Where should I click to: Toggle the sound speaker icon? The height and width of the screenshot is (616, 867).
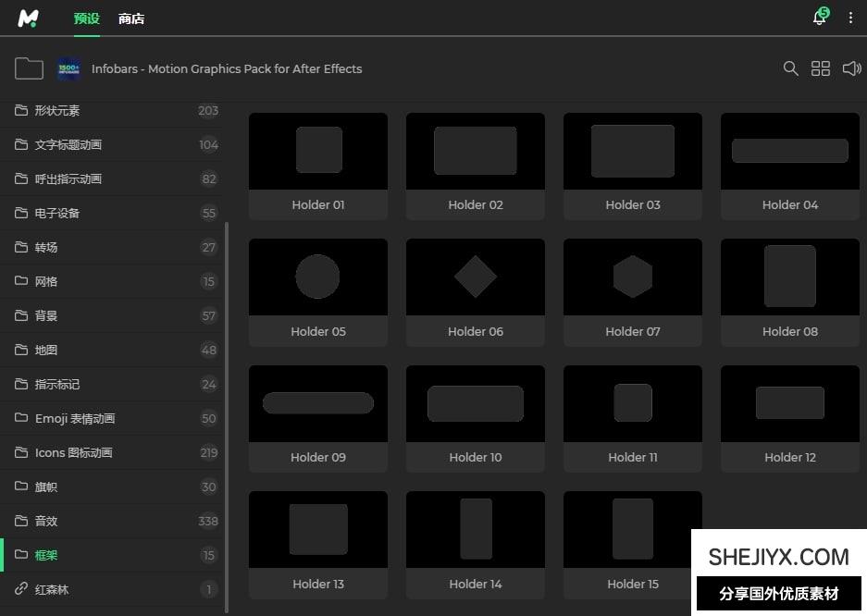(x=851, y=68)
